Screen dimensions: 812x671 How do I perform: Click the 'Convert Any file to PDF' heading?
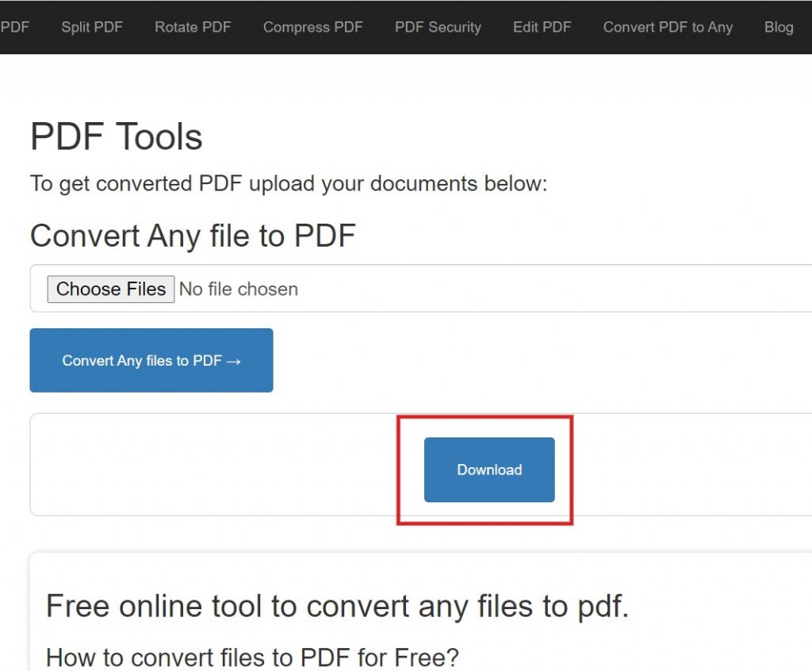pos(193,236)
